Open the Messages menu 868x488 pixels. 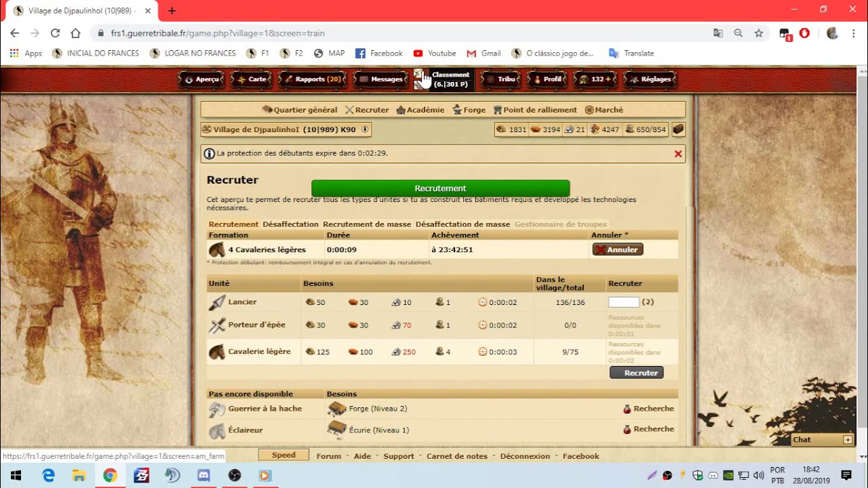(380, 79)
